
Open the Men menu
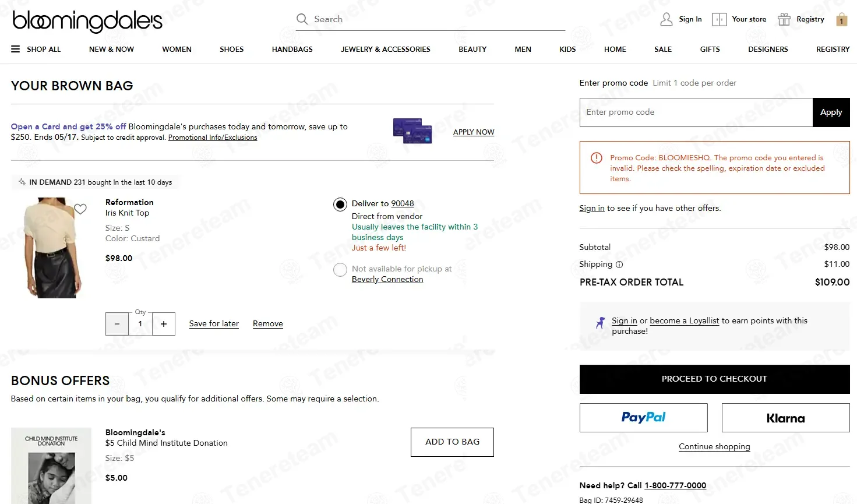tap(523, 50)
